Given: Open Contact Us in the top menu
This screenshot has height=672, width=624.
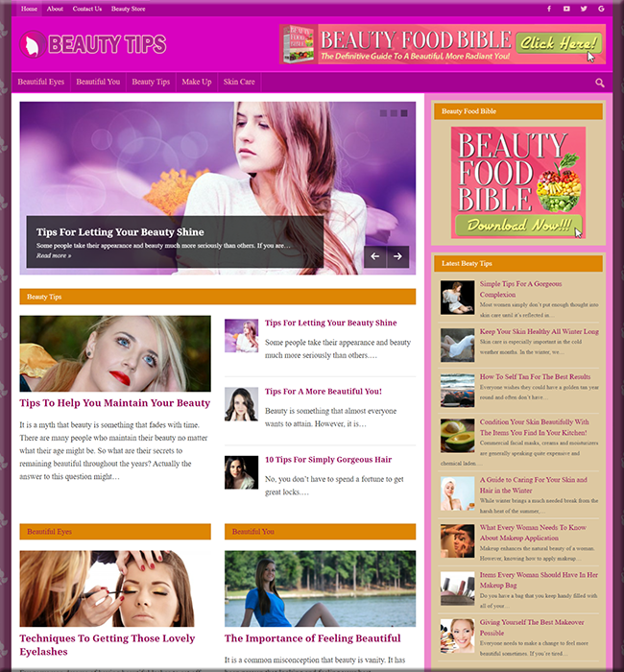Looking at the screenshot, I should pos(87,9).
